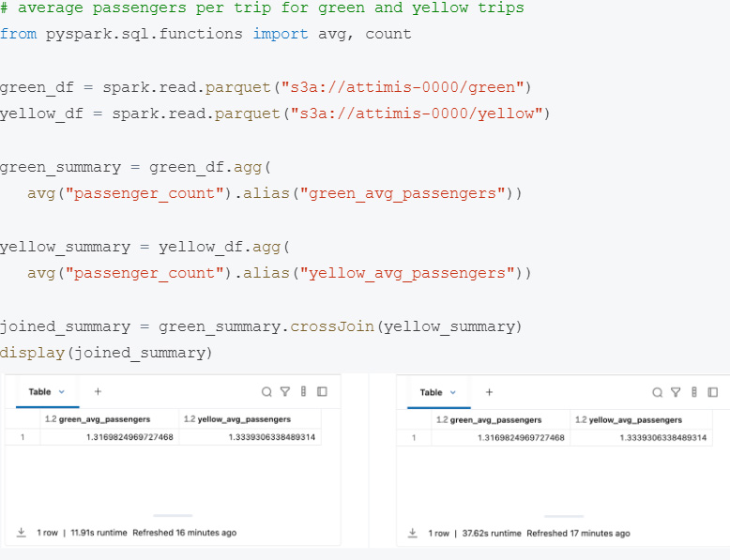Download results from the 11.91s runtime table
730x560 pixels.
coord(22,533)
